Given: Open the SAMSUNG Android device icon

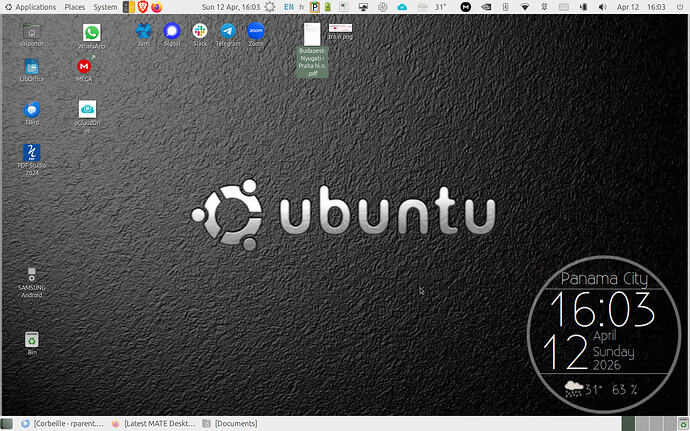Looking at the screenshot, I should (32, 283).
